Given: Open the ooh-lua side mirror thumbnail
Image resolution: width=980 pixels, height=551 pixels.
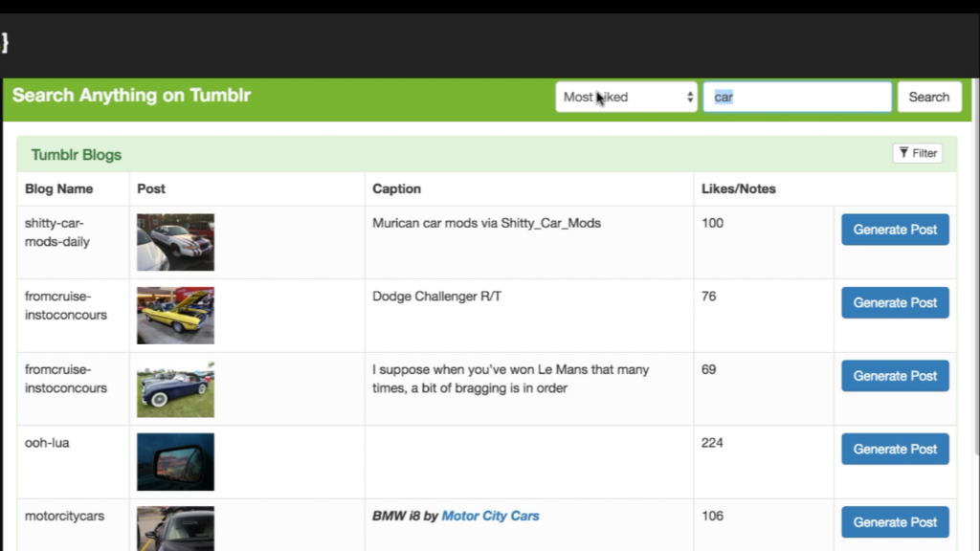Looking at the screenshot, I should pyautogui.click(x=175, y=461).
